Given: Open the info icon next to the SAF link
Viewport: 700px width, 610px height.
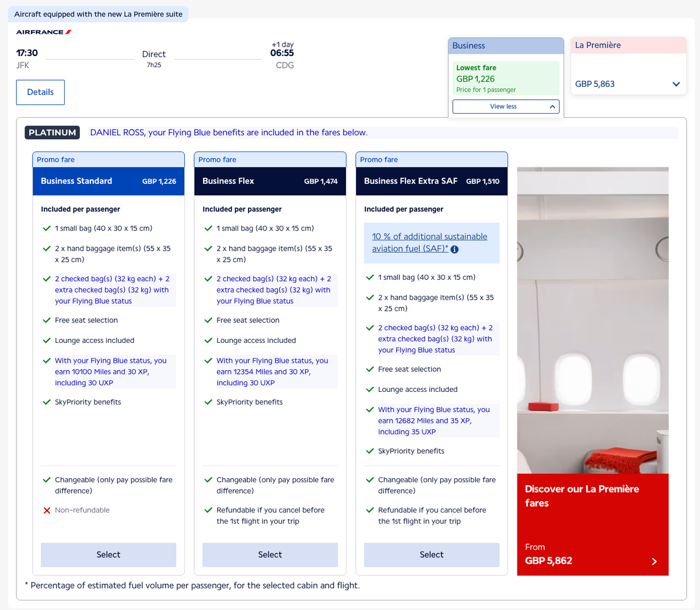Looking at the screenshot, I should [x=454, y=248].
